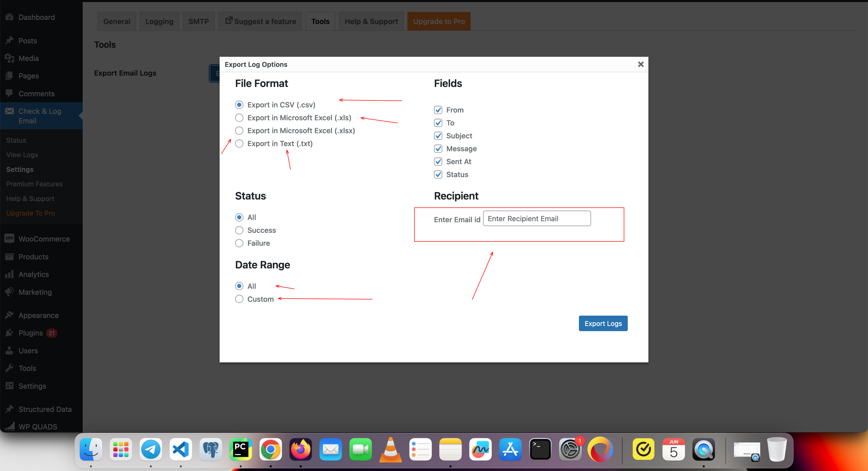The width and height of the screenshot is (868, 471).
Task: Uncheck the To field checkbox
Action: [x=438, y=123]
